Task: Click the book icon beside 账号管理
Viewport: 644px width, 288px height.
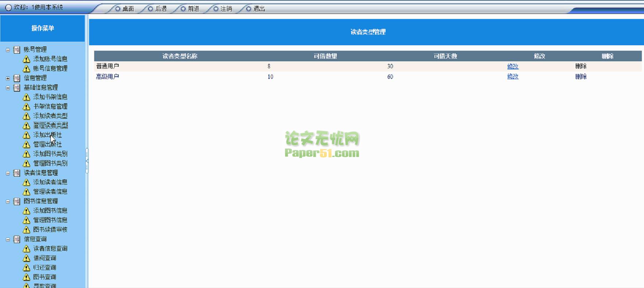Action: click(x=16, y=50)
